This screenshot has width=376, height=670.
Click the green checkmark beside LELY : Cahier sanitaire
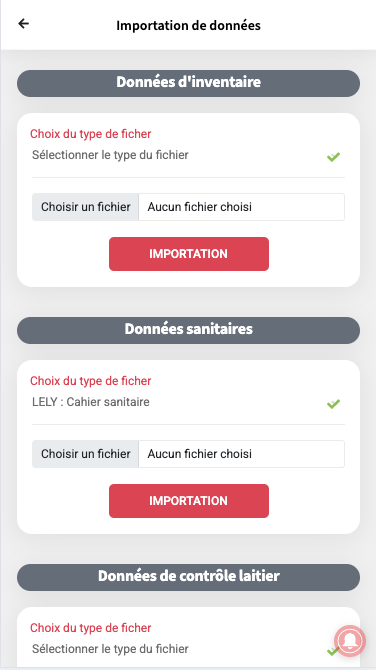pos(333,404)
